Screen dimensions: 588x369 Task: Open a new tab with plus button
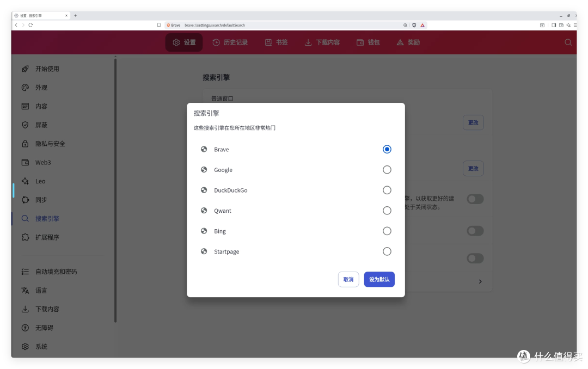click(x=75, y=15)
